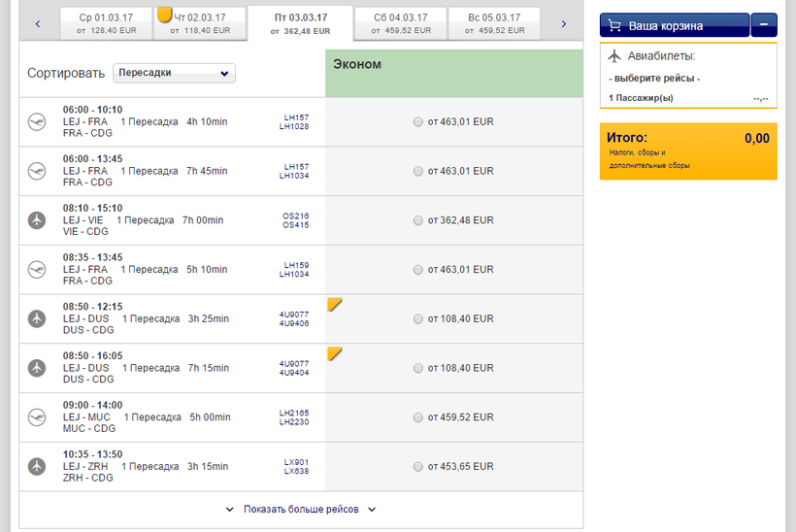
Task: Open Ваша корзина basket button
Action: pyautogui.click(x=675, y=25)
